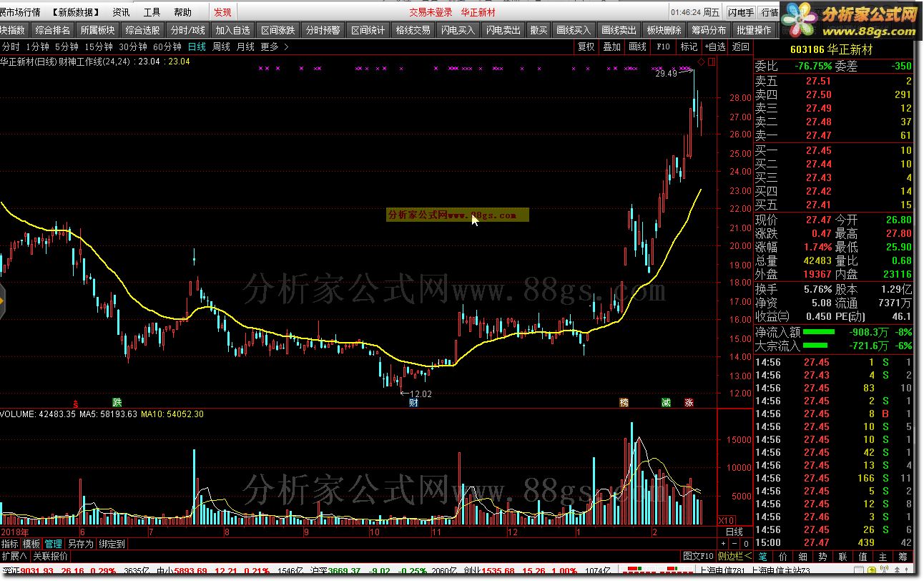
Task: Click the 板块删除 button
Action: [x=664, y=30]
